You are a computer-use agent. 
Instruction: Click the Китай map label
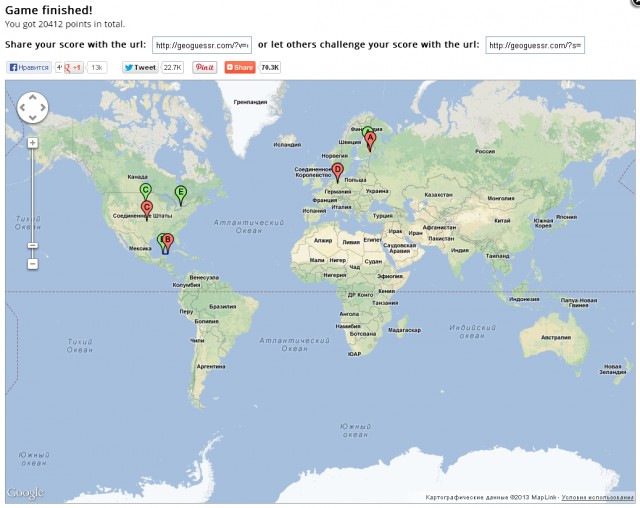click(502, 220)
